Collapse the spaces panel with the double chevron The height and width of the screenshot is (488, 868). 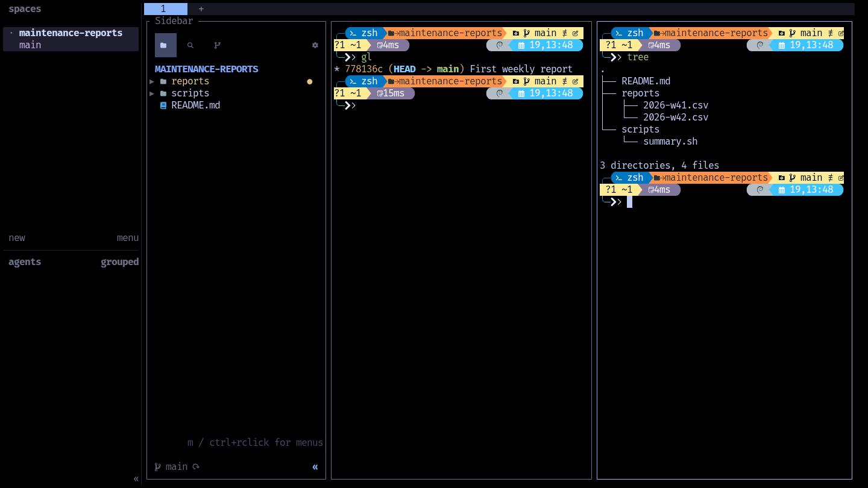coord(136,479)
